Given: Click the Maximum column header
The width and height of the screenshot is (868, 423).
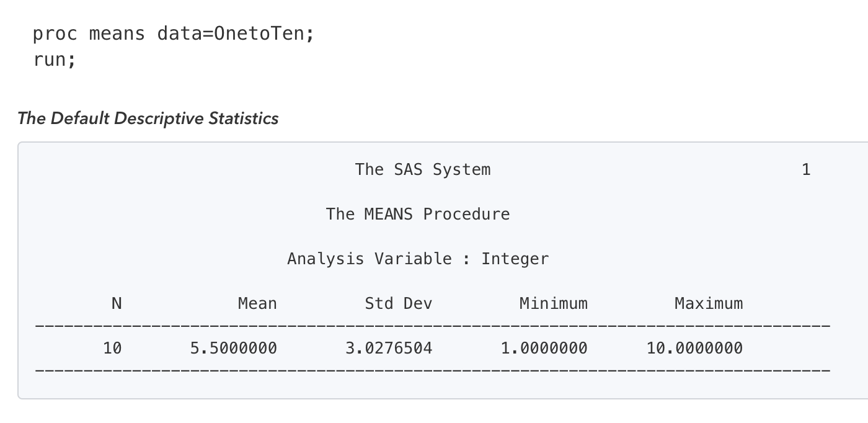Looking at the screenshot, I should [x=708, y=303].
